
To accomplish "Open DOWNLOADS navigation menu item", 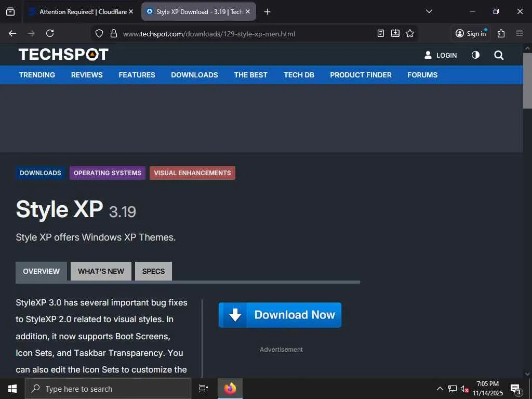I will pyautogui.click(x=194, y=75).
